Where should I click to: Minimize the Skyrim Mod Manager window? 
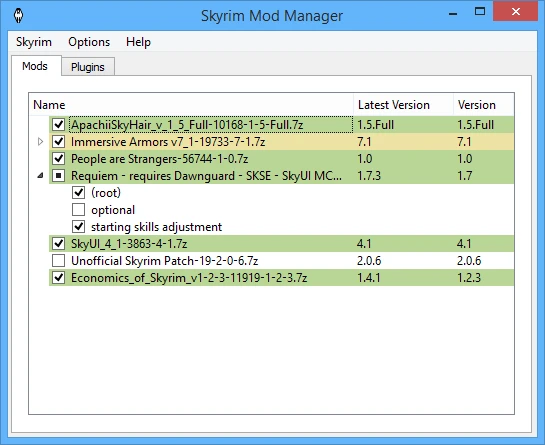453,14
